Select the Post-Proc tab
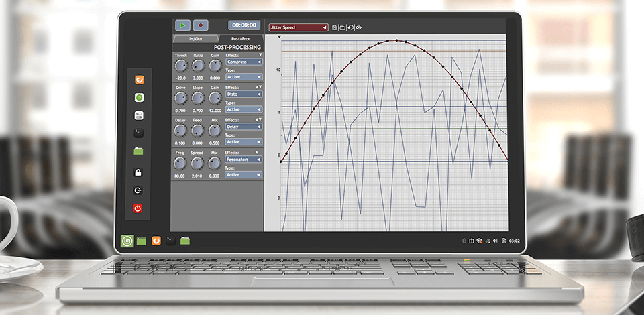The height and width of the screenshot is (315, 644). pos(241,39)
